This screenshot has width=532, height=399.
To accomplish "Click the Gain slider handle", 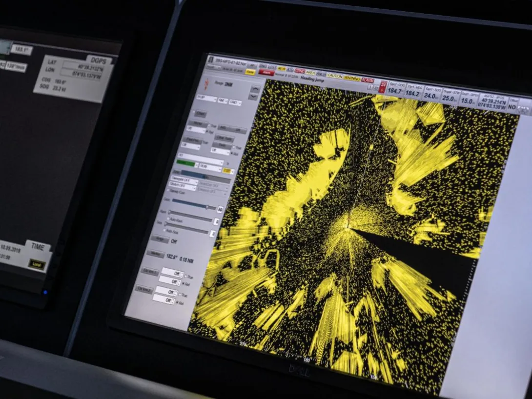I will [207, 207].
